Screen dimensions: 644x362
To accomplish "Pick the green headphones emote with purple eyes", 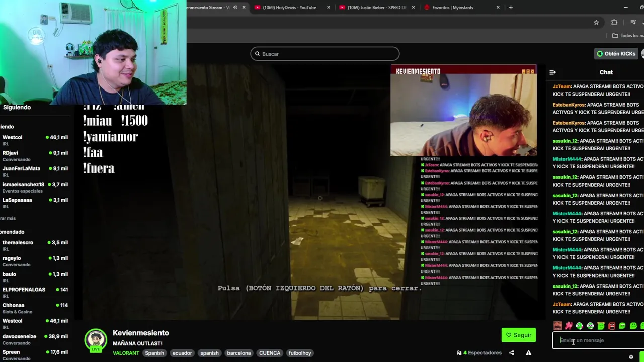I will [590, 326].
